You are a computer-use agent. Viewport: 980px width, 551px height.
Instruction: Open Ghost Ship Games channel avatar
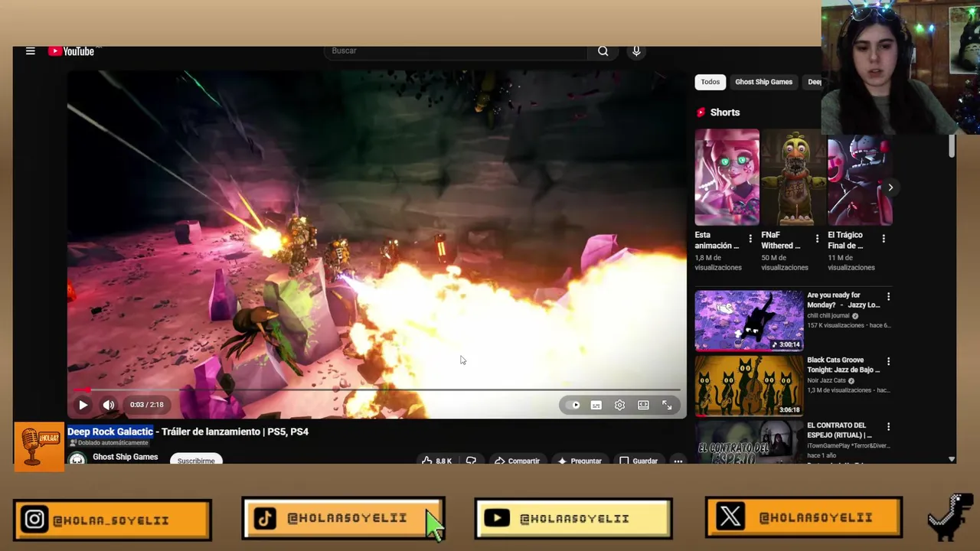(77, 459)
